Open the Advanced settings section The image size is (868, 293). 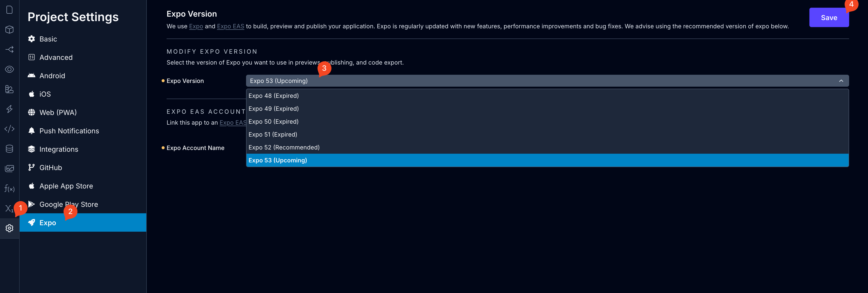(x=83, y=57)
